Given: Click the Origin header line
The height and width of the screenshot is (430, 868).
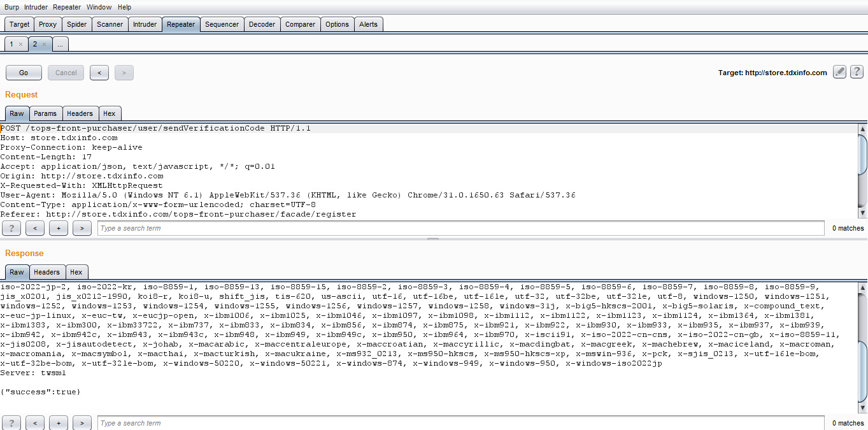Looking at the screenshot, I should coord(82,176).
